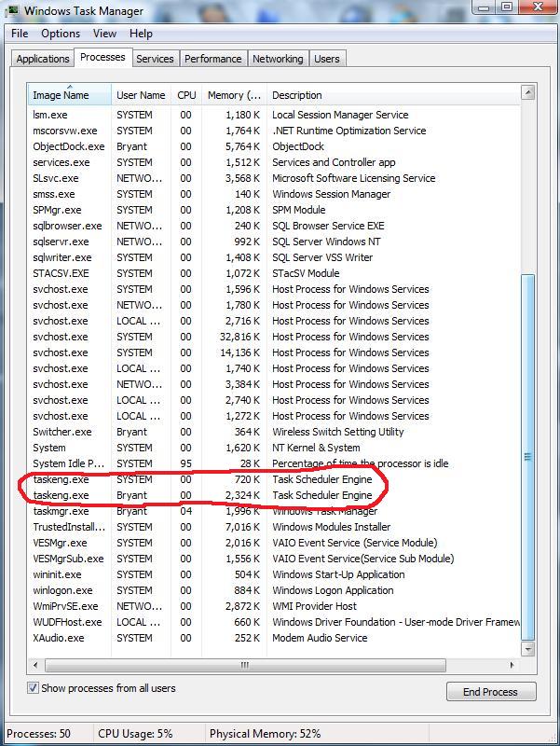Screen dimensions: 560x746
Task: Select the sqlwriter.exe process
Action: click(274, 257)
